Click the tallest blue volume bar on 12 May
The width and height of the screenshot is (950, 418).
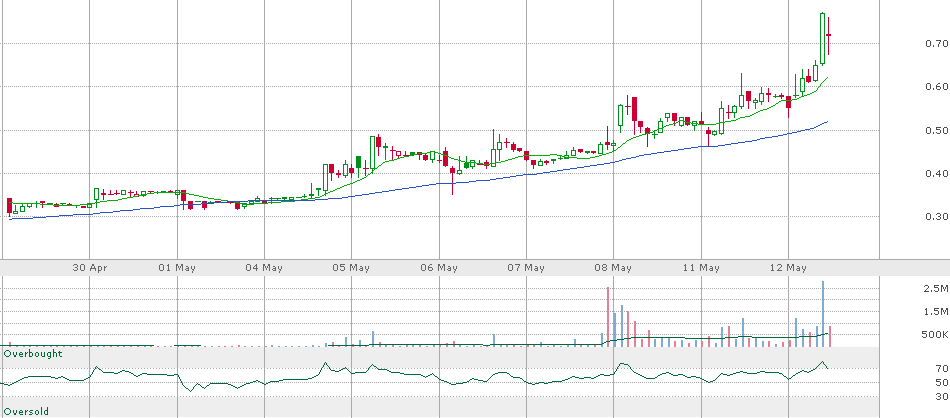pyautogui.click(x=823, y=314)
